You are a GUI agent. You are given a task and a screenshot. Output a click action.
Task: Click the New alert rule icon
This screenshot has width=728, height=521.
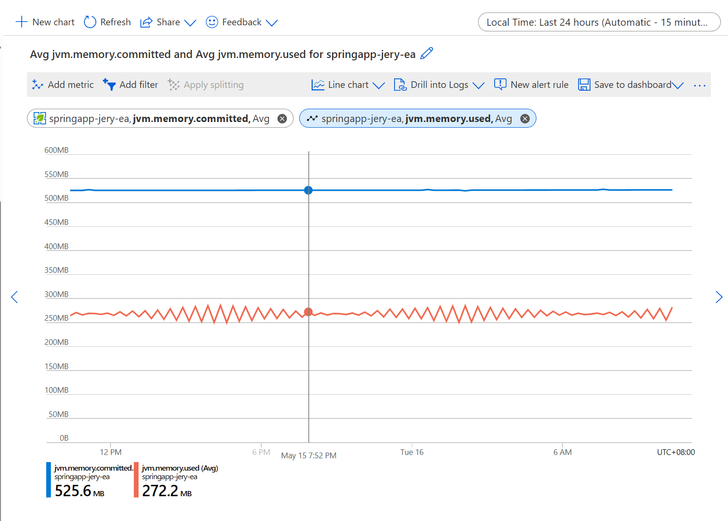500,84
